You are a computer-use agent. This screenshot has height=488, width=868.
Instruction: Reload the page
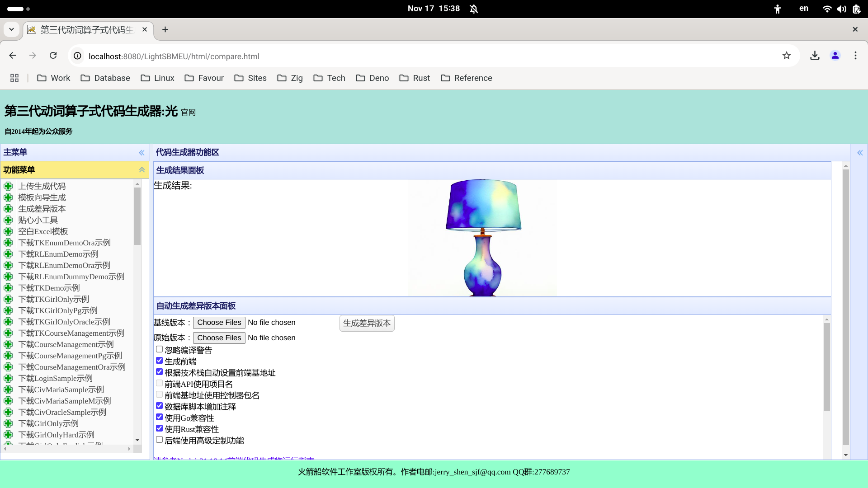[53, 56]
